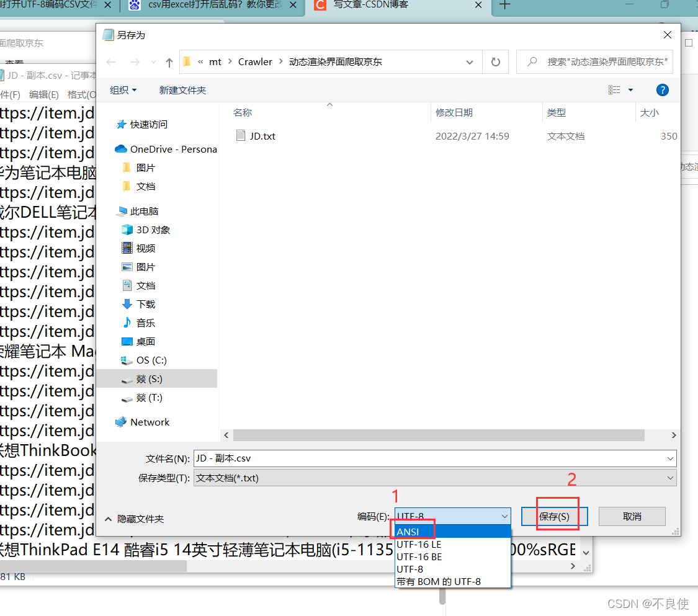The width and height of the screenshot is (698, 616).
Task: Go back in Save As dialog
Action: 111,62
